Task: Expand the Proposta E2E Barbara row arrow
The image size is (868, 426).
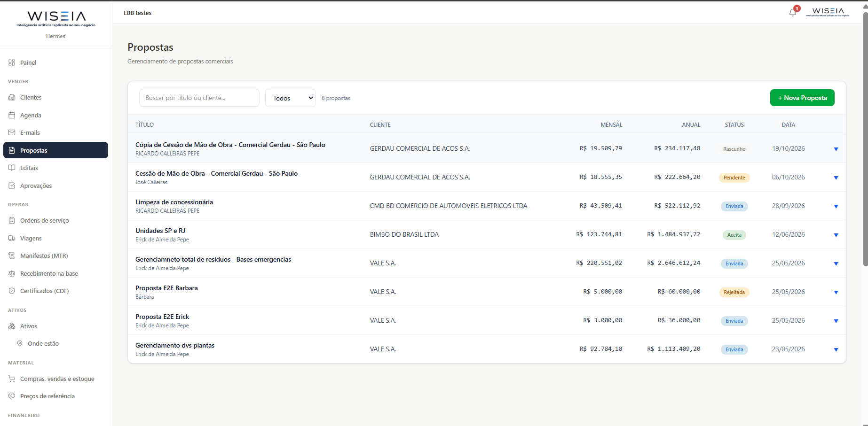Action: [836, 292]
